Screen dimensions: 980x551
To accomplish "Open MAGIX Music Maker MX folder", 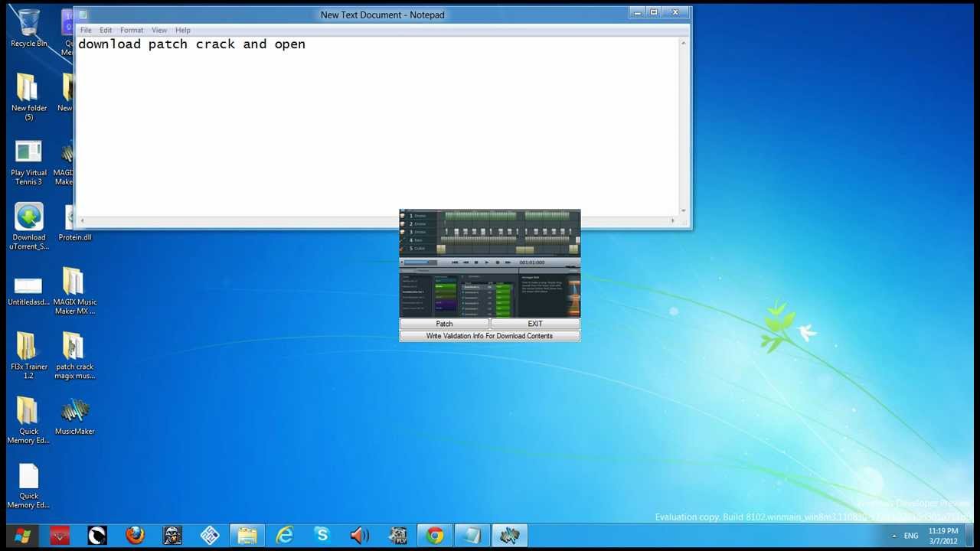I will 74,290.
